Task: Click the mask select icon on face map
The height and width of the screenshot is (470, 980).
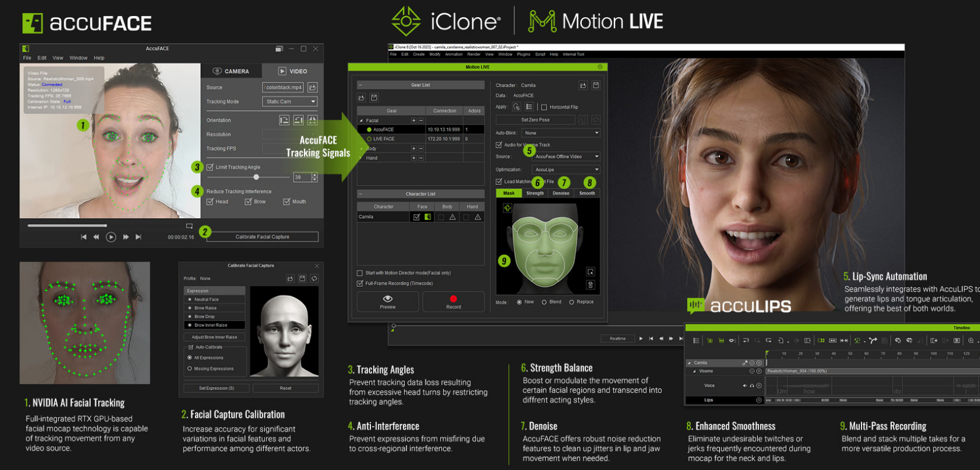Action: click(590, 271)
